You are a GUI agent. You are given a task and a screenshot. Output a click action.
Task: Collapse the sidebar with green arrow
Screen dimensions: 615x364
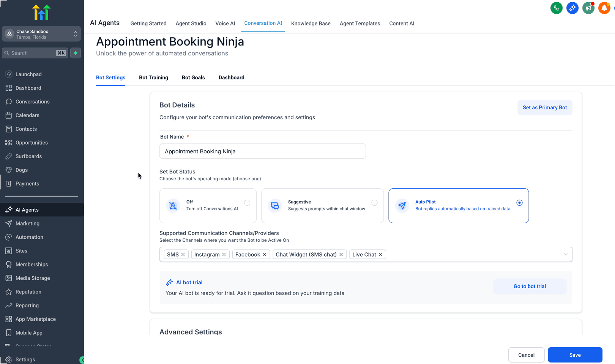pyautogui.click(x=82, y=360)
